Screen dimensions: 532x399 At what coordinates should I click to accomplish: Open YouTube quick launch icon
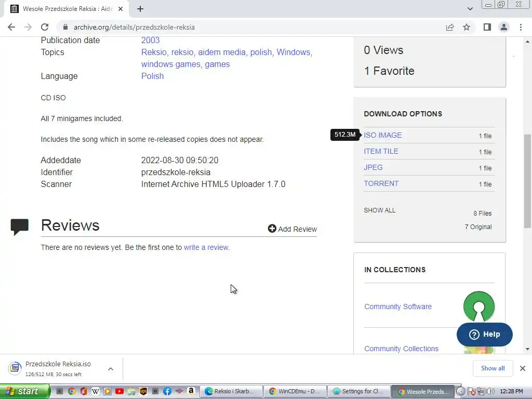click(x=119, y=391)
